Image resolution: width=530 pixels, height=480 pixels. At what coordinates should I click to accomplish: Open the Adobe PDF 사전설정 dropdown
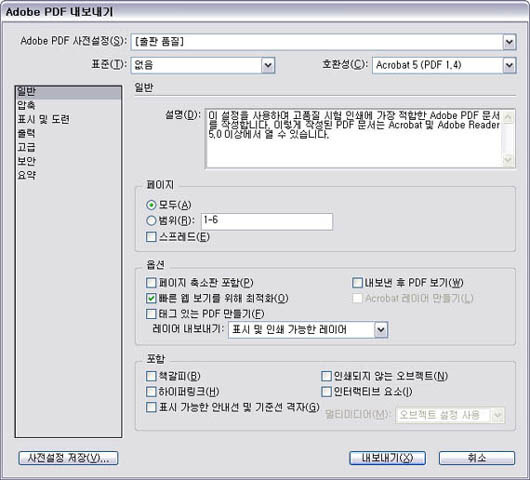(x=509, y=42)
